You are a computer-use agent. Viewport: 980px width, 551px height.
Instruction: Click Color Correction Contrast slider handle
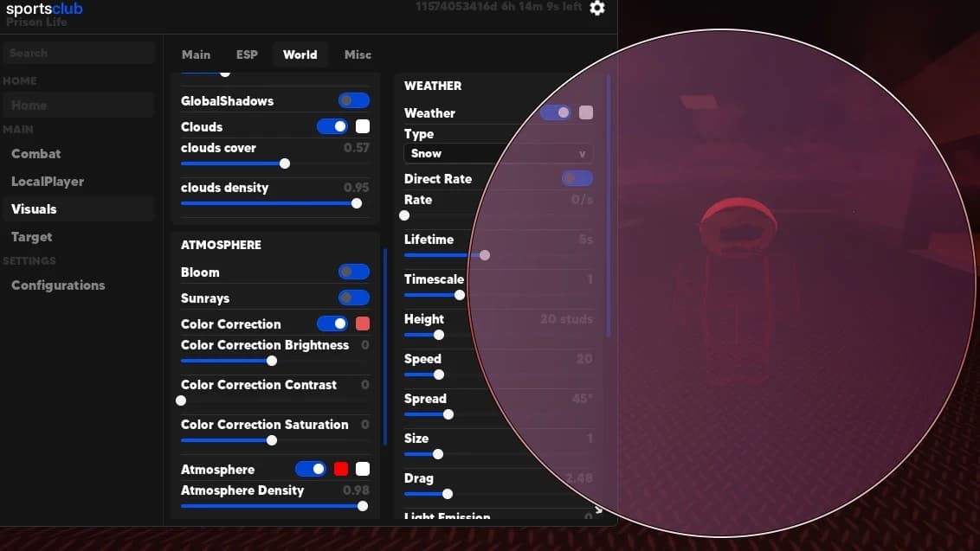181,401
